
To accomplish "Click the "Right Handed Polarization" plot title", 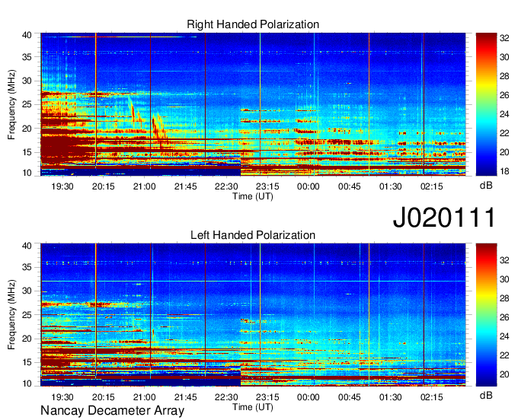I will [253, 24].
